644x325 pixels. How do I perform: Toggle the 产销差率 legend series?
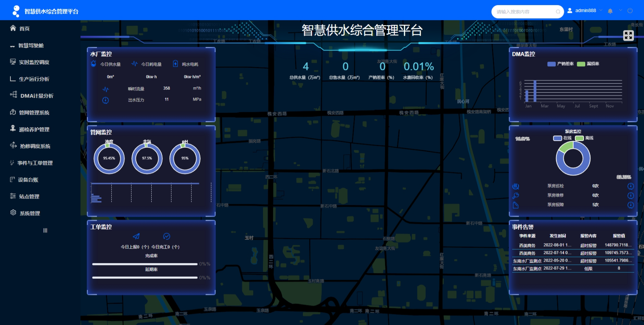click(x=560, y=64)
